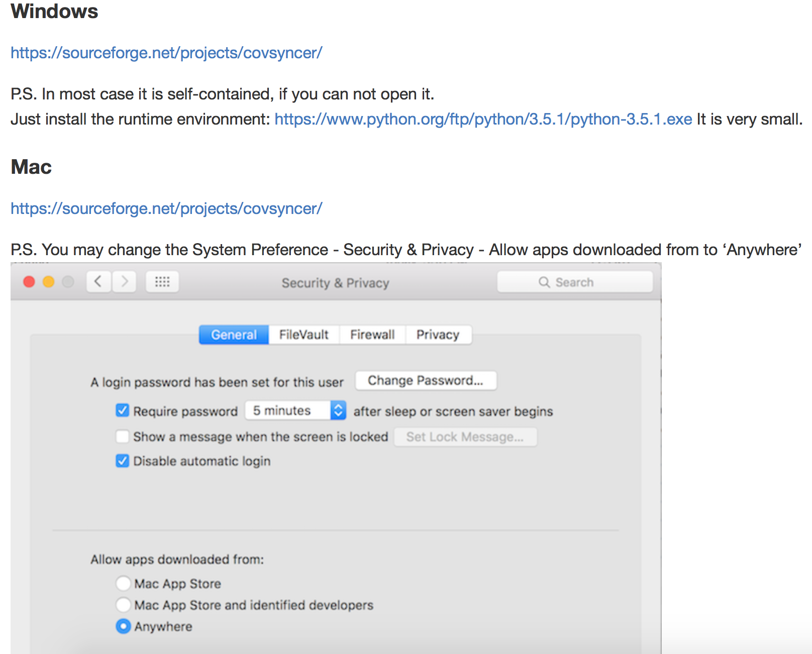Click the back arrow in Security & Privacy
Screen dimensions: 812x654
[98, 282]
